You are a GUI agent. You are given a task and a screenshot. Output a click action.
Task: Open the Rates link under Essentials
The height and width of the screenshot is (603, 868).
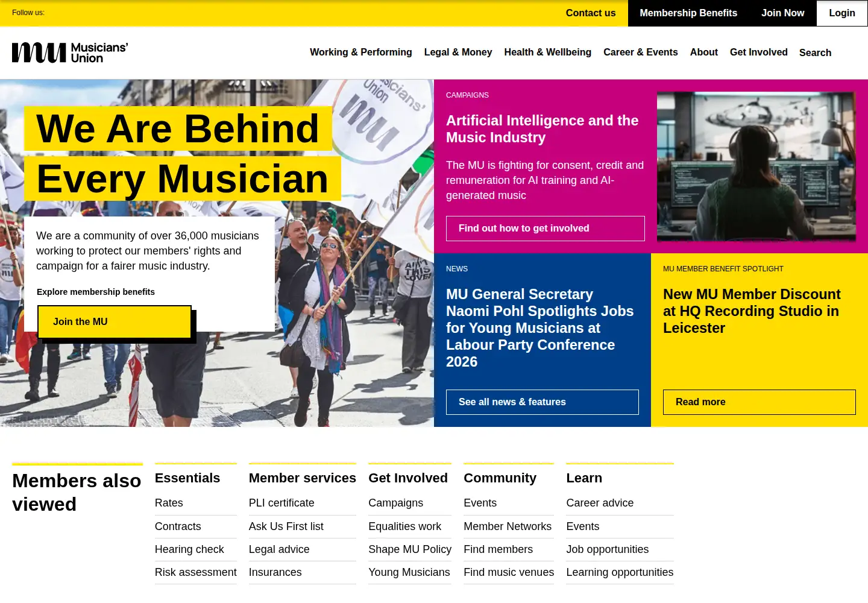[169, 503]
